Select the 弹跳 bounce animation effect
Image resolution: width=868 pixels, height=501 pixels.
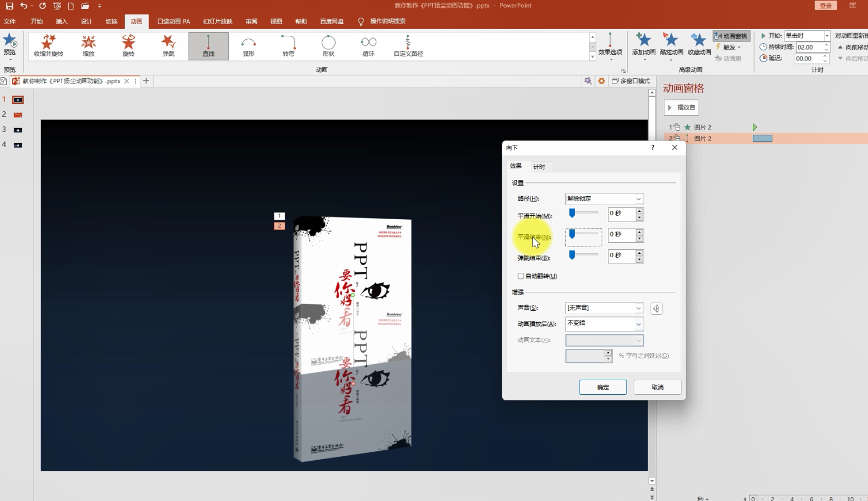[168, 46]
